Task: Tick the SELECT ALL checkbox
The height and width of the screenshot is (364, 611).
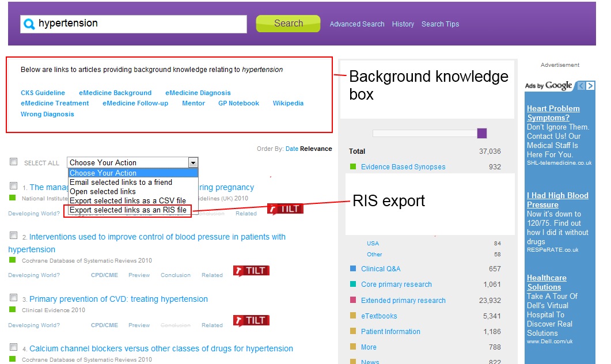Action: pyautogui.click(x=14, y=162)
